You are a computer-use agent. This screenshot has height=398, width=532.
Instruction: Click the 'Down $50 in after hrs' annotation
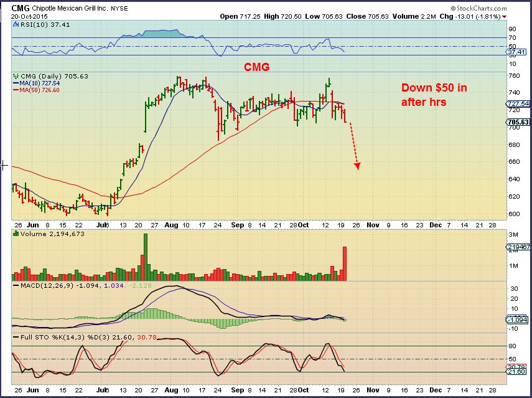coord(434,95)
